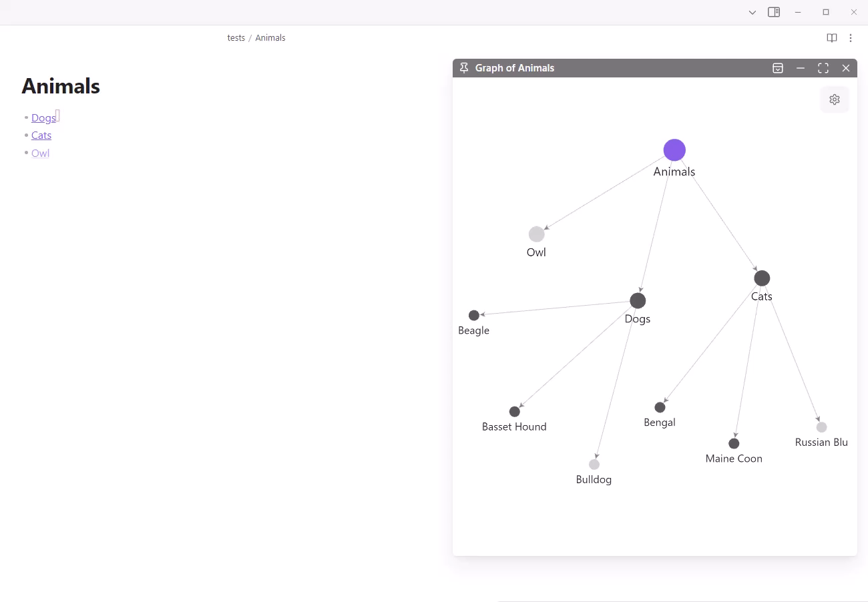Minimize the main application window

798,12
